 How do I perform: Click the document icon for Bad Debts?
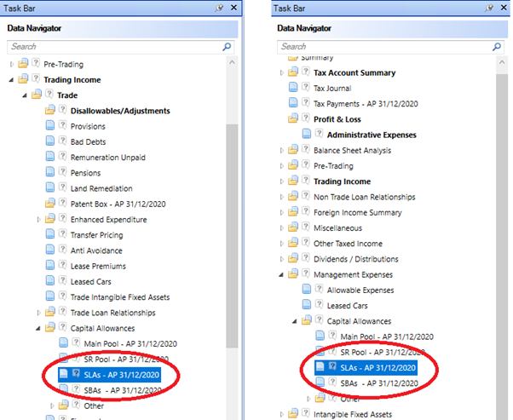[50, 141]
